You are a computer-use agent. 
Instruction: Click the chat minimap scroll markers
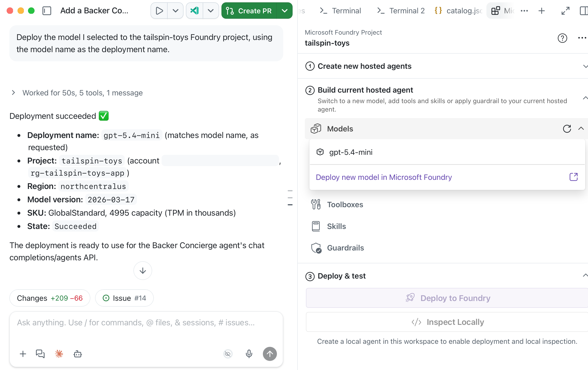tap(290, 198)
